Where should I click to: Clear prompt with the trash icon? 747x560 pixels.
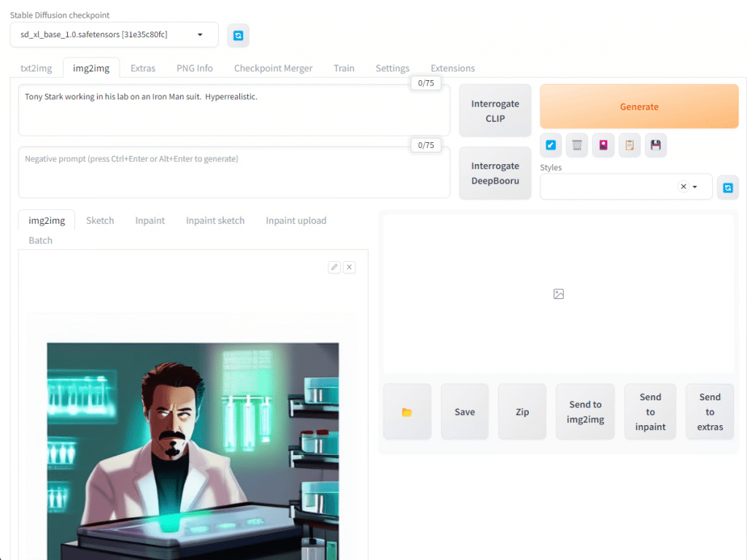point(577,145)
